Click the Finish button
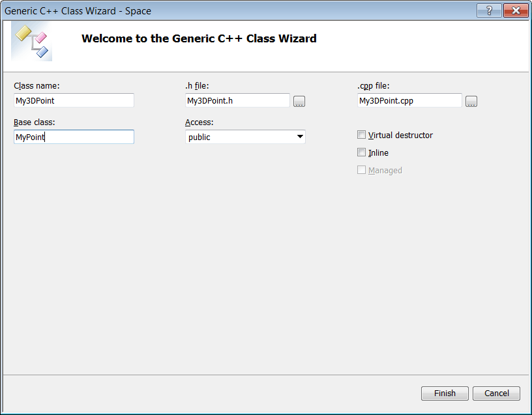Viewport: 532px width, 415px height. [445, 394]
